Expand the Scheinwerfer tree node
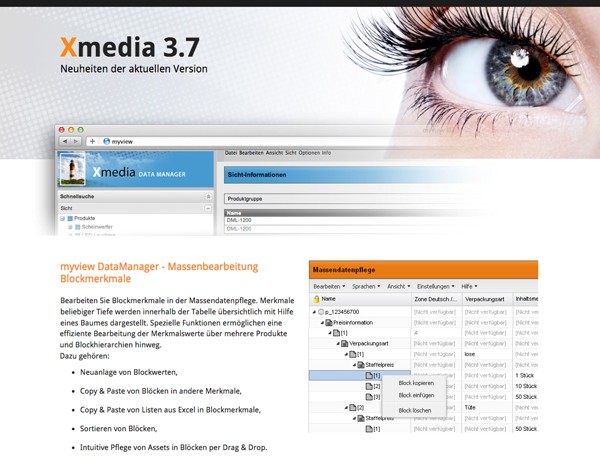Image resolution: width=600 pixels, height=461 pixels. (x=70, y=227)
